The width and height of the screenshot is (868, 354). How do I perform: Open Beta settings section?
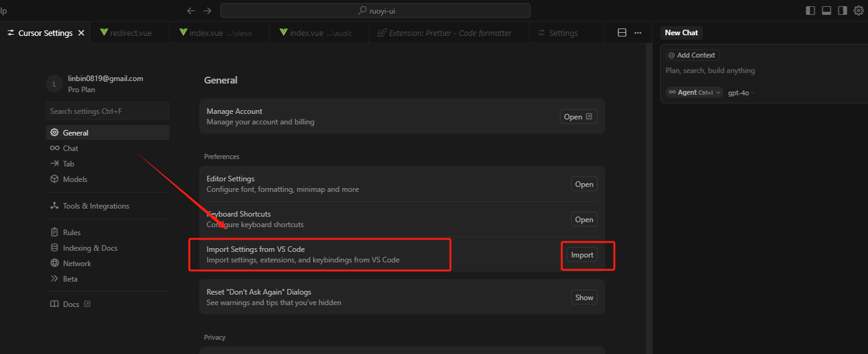pos(108,278)
